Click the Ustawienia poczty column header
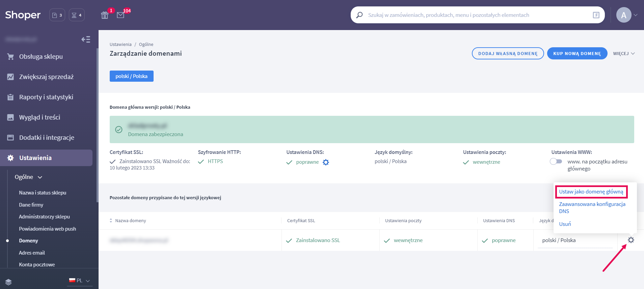The image size is (644, 289). coord(403,220)
